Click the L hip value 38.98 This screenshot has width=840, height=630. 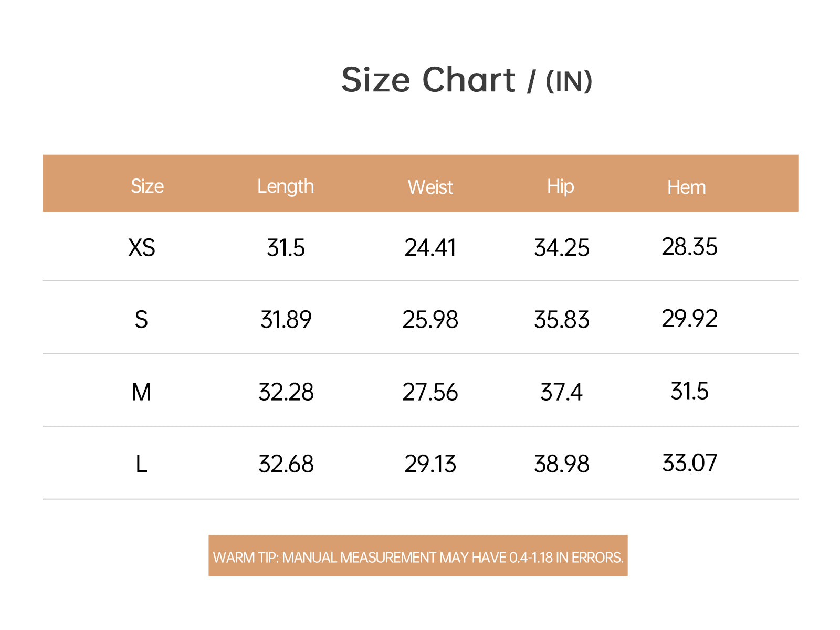tap(561, 464)
